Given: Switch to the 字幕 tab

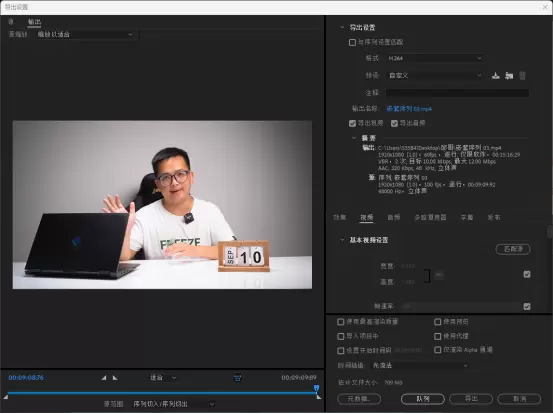Looking at the screenshot, I should (x=467, y=217).
